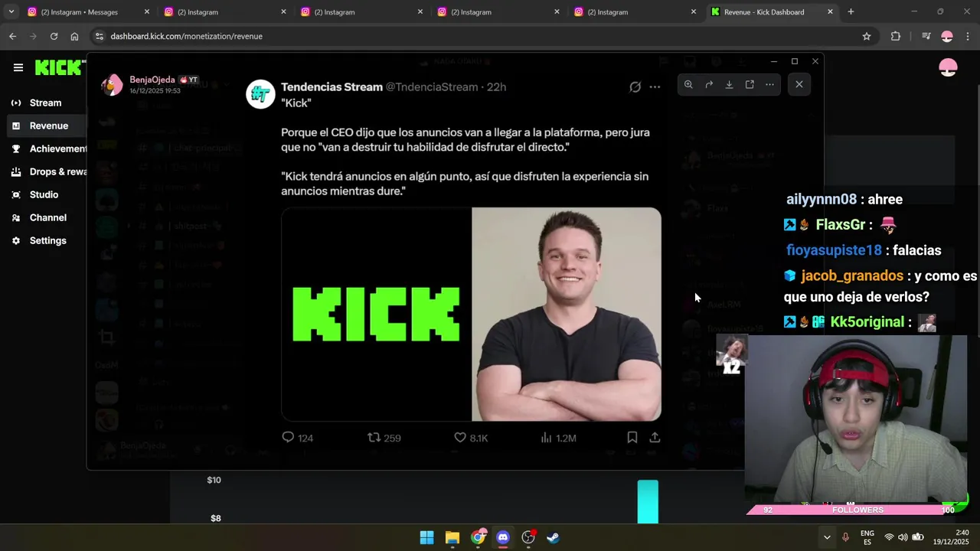Click the Kick logo half of tweet image

click(x=377, y=314)
